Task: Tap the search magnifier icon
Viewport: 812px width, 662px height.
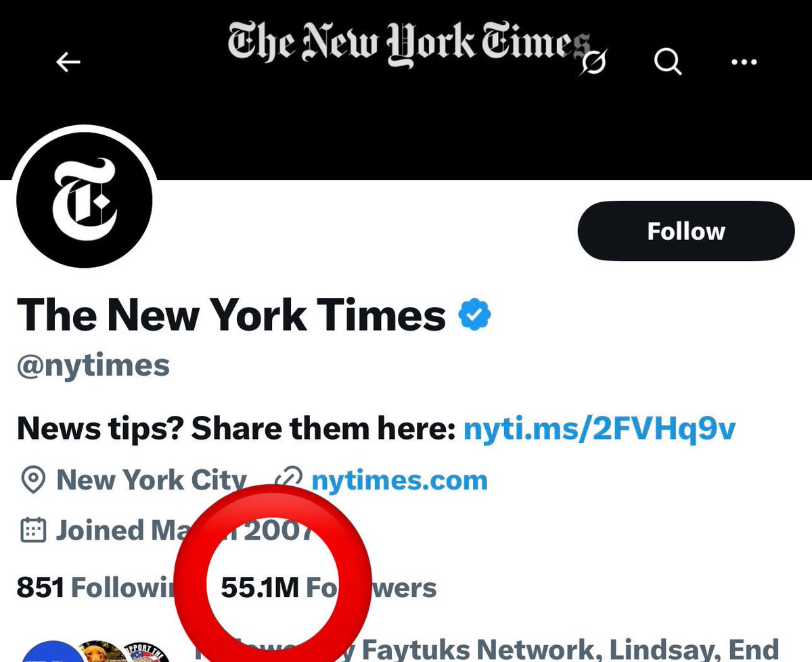Action: click(x=668, y=63)
